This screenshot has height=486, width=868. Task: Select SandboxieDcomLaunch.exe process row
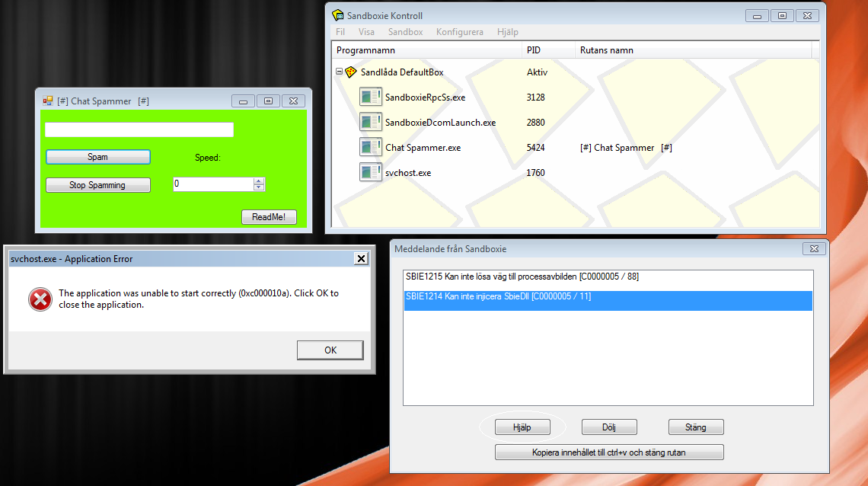pyautogui.click(x=575, y=123)
